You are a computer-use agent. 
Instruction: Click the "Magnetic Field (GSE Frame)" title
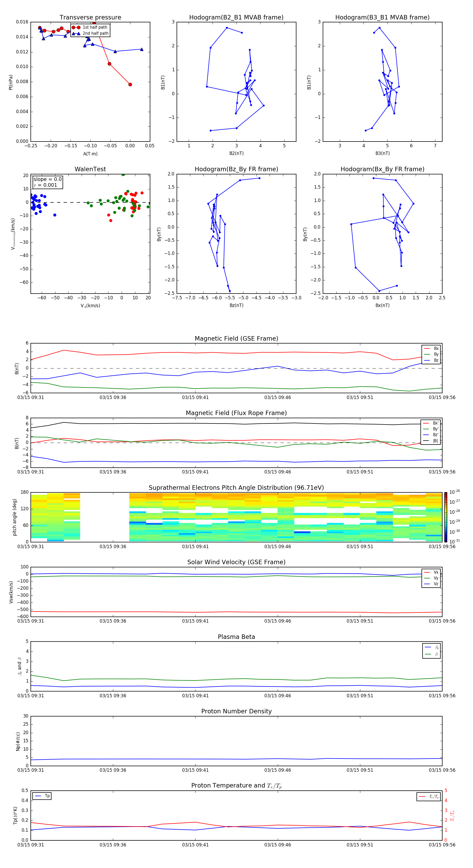point(236,339)
